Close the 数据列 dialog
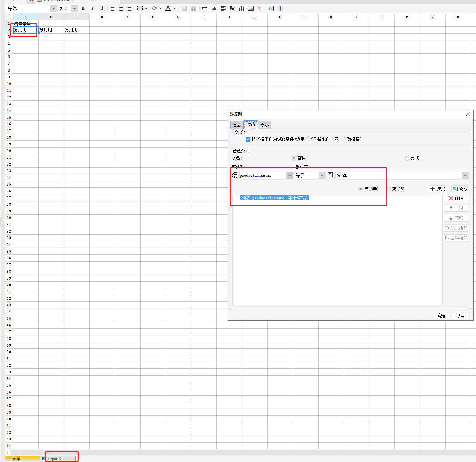Image resolution: width=476 pixels, height=462 pixels. click(x=468, y=114)
